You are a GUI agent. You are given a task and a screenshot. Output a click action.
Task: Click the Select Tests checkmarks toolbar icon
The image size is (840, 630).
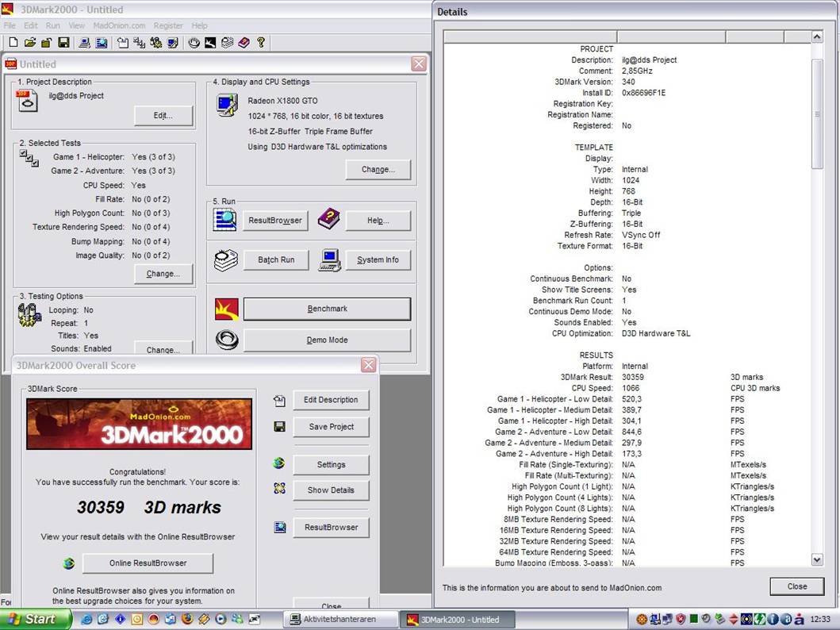[140, 42]
